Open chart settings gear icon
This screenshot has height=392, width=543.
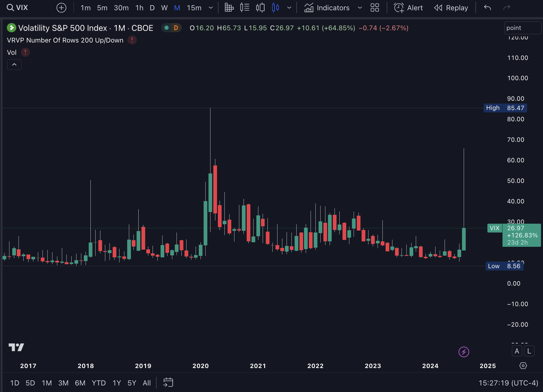(523, 366)
